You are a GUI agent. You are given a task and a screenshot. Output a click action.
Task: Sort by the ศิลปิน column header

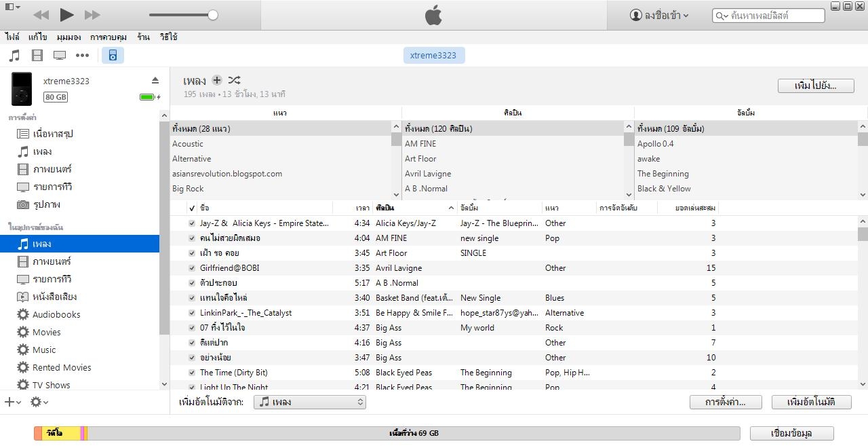pos(415,208)
